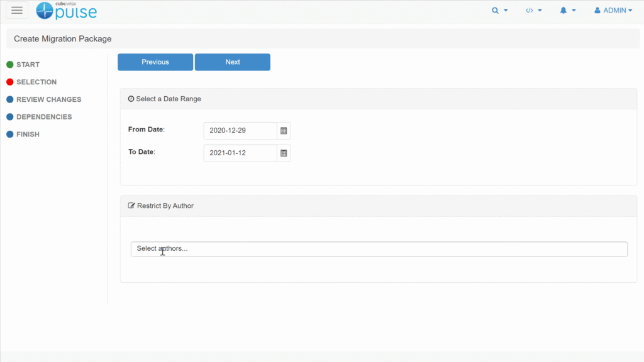644x362 pixels.
Task: Open the search dropdown in navbar
Action: click(499, 11)
